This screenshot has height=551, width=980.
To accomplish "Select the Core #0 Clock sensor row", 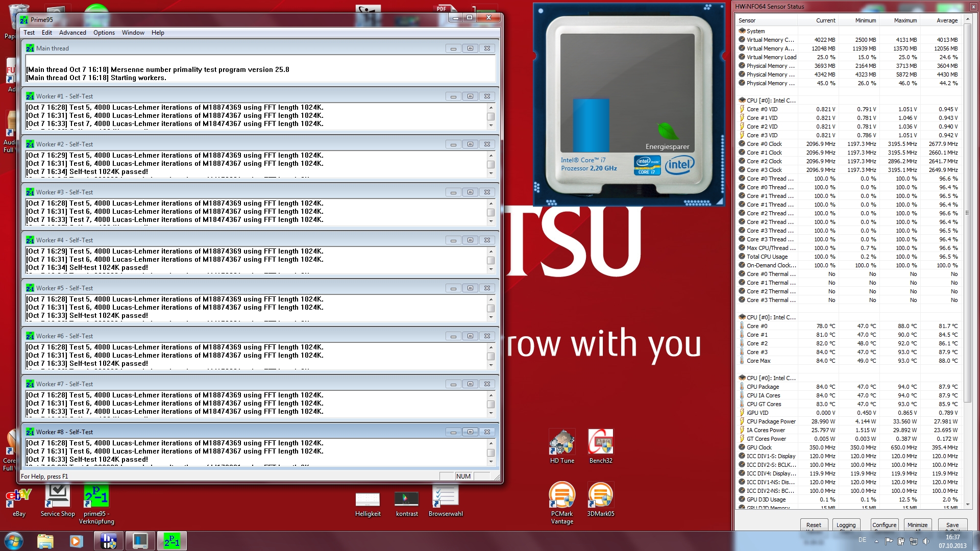I will 764,144.
